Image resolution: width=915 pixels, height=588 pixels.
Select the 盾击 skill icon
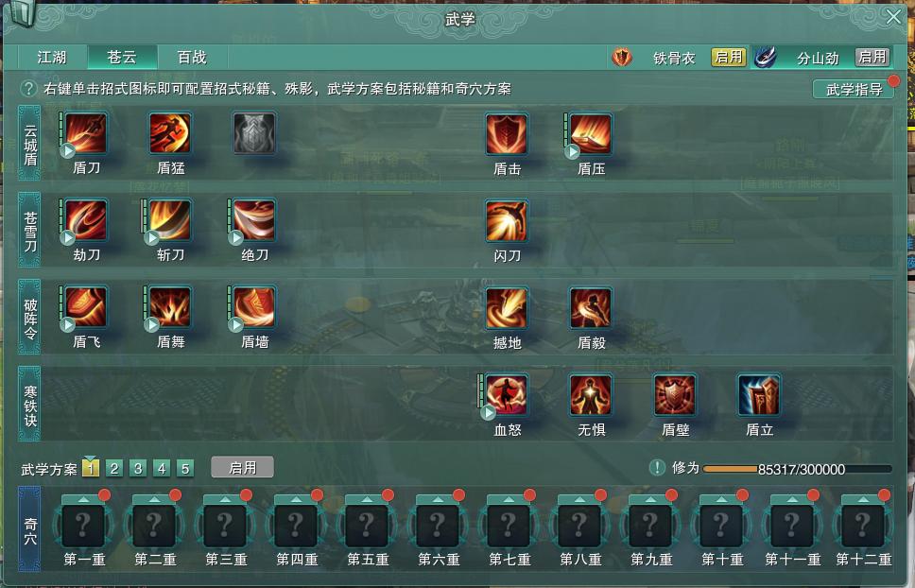(x=507, y=134)
